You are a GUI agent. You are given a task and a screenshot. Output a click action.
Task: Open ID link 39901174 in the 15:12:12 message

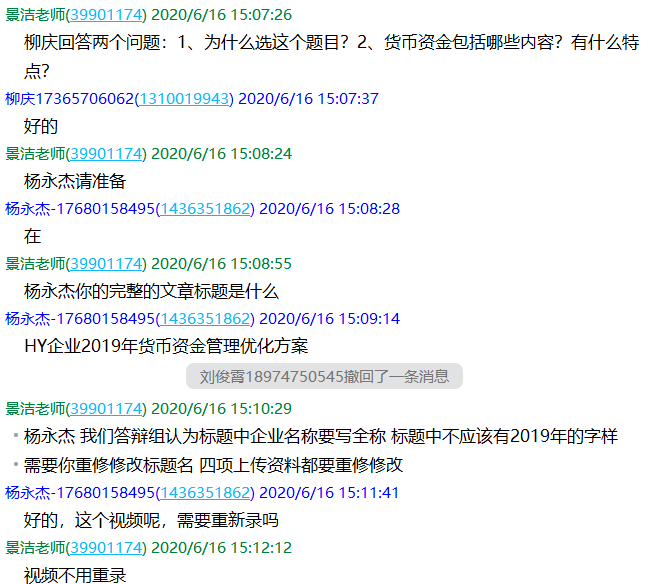tap(107, 548)
